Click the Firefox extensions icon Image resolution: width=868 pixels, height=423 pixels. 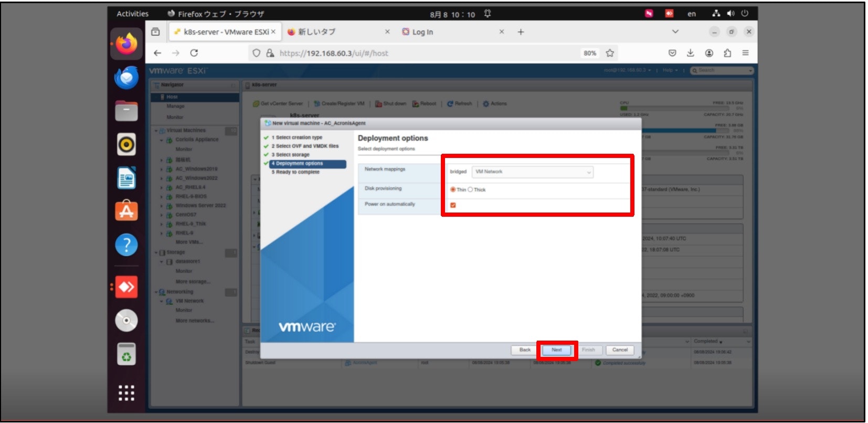click(x=727, y=53)
